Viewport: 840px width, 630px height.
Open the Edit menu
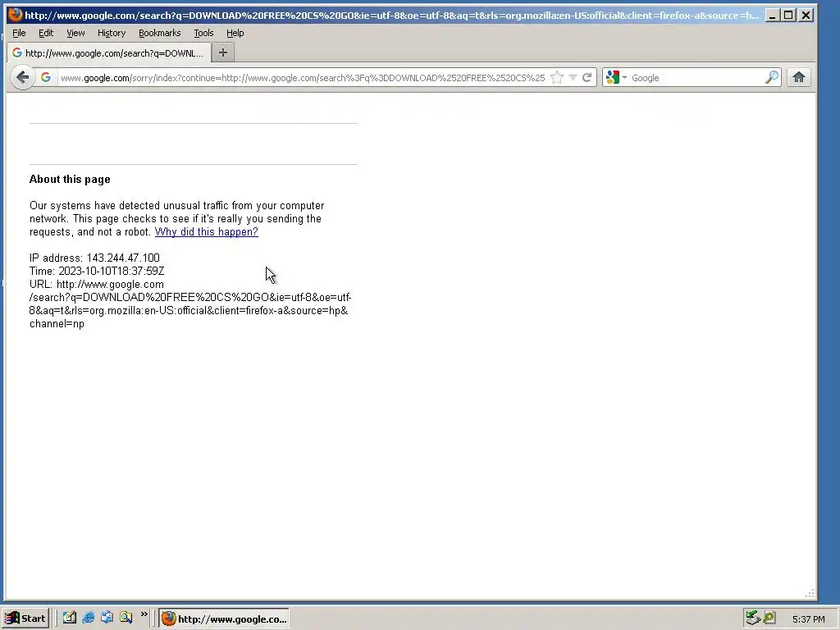click(46, 33)
